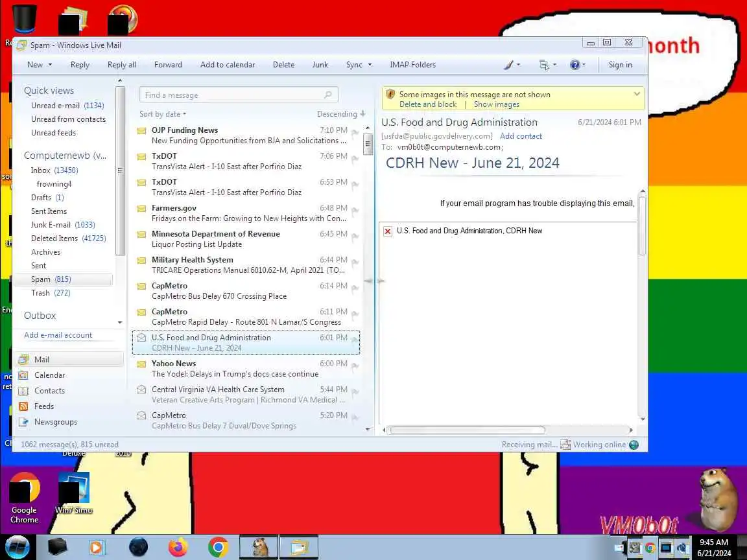Flag the Yahoo News message
747x560 pixels.
point(355,366)
